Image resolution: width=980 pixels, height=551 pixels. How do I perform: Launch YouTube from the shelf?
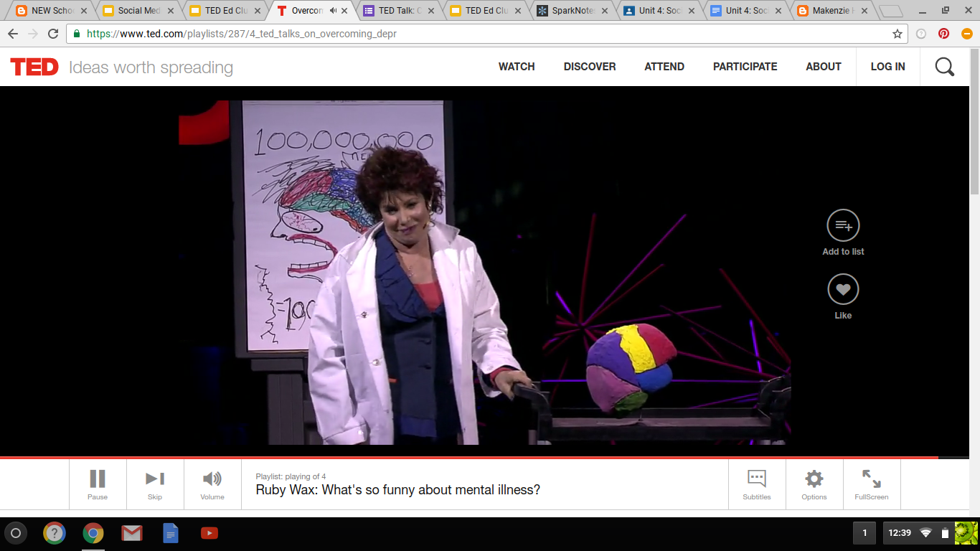pos(209,533)
